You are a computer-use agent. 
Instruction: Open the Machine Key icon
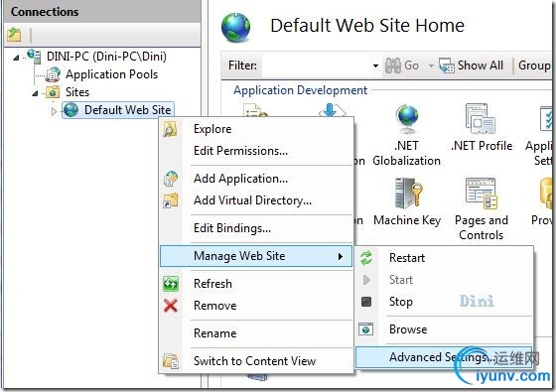coord(408,193)
